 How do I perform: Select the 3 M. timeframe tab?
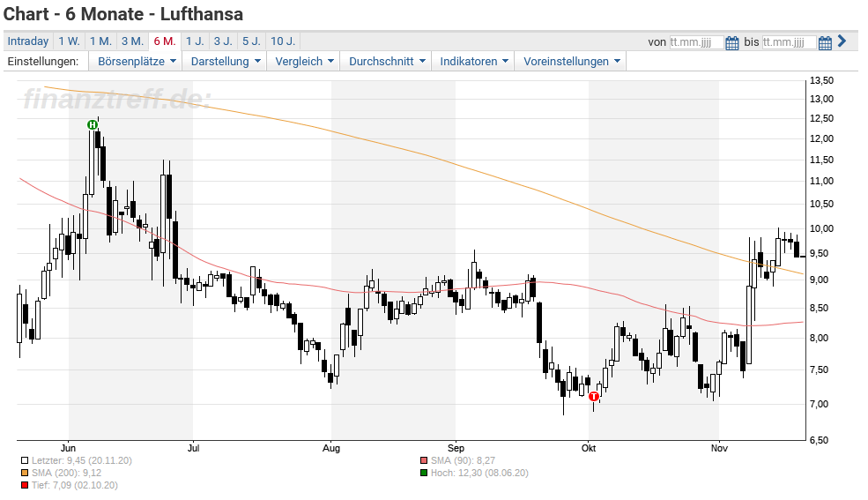(x=132, y=41)
